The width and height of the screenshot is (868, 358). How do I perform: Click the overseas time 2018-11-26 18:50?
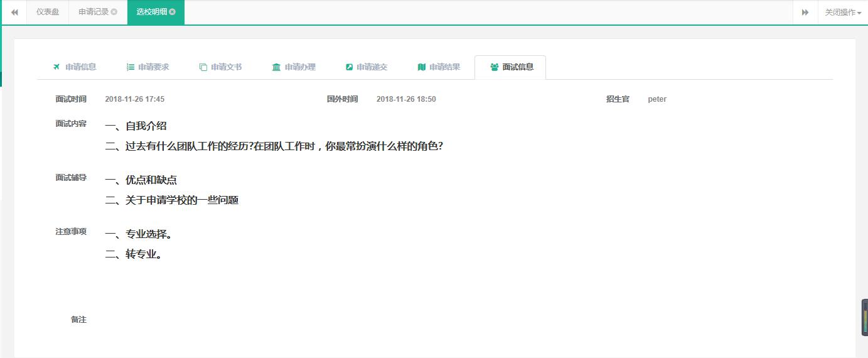(406, 99)
